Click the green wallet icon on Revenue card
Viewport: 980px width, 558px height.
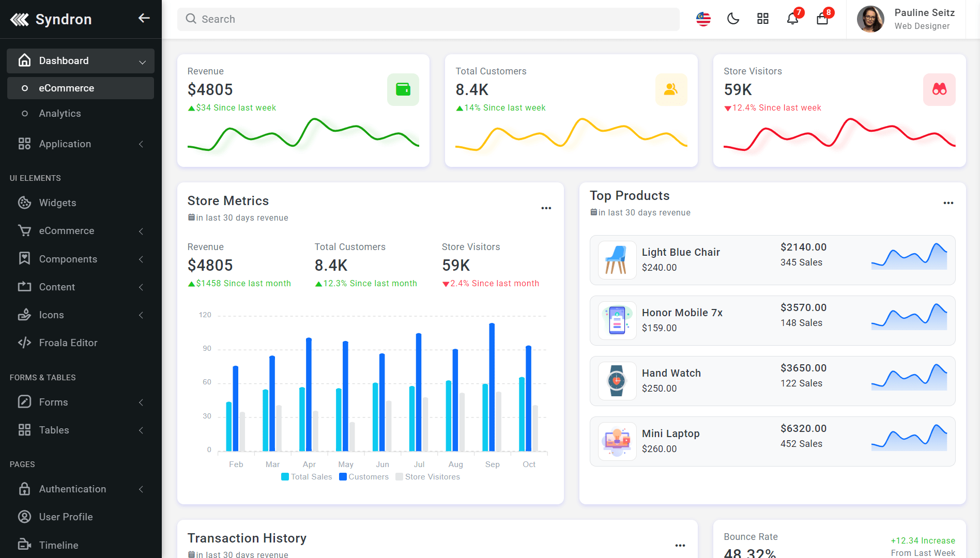click(x=403, y=89)
